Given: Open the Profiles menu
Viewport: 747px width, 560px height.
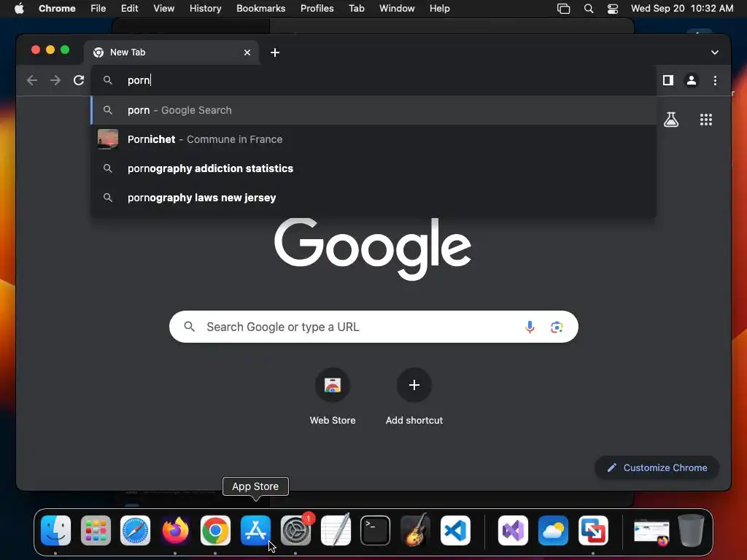Looking at the screenshot, I should coord(317,9).
